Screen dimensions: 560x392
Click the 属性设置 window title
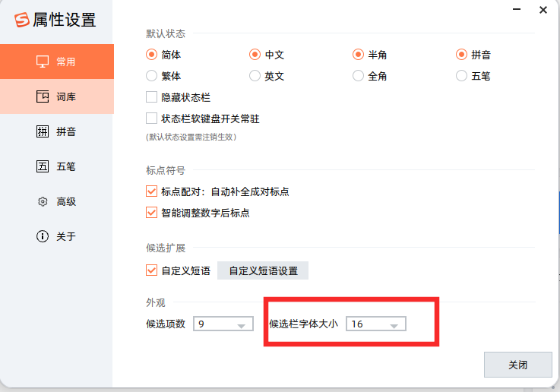tap(65, 20)
